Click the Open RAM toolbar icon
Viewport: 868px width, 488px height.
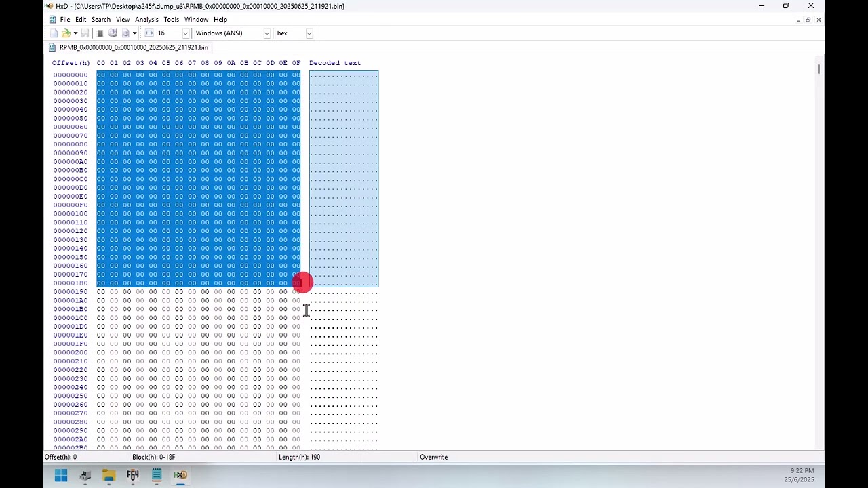click(x=100, y=33)
